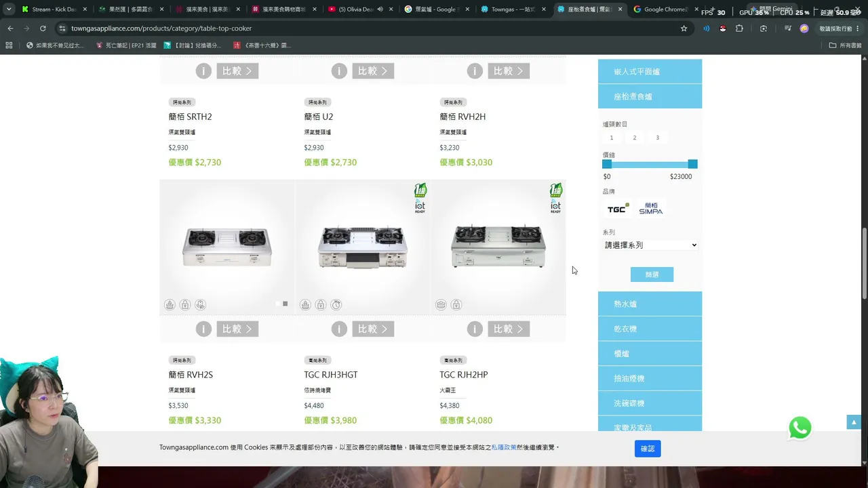Viewport: 868px width, 488px height.
Task: Toggle the SIMPA brand filter
Action: [651, 209]
